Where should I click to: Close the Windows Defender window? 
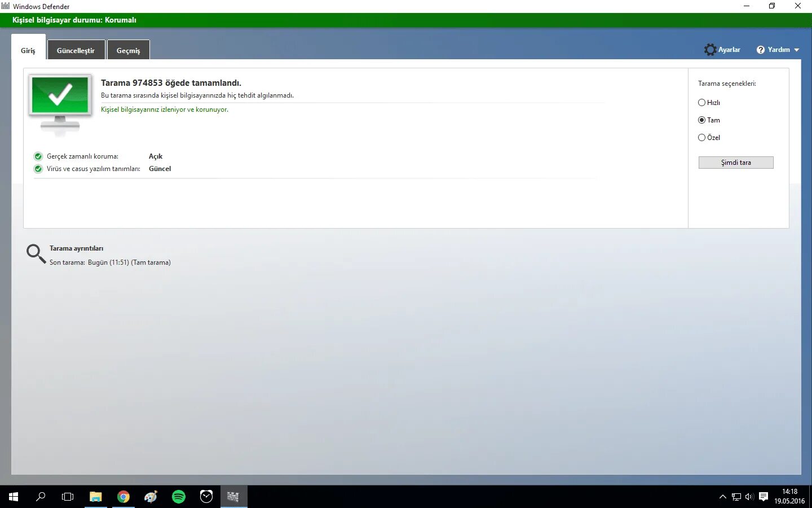click(798, 6)
